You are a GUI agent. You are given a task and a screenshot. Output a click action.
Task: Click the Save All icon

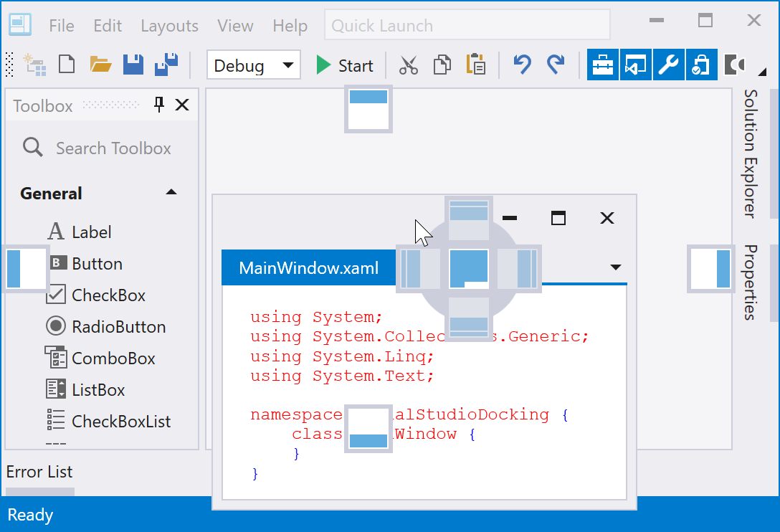[166, 65]
